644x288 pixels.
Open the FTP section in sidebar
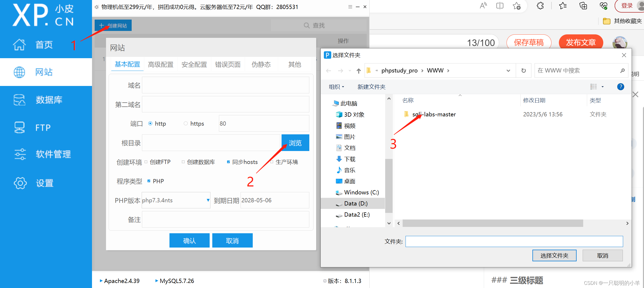(x=32, y=127)
